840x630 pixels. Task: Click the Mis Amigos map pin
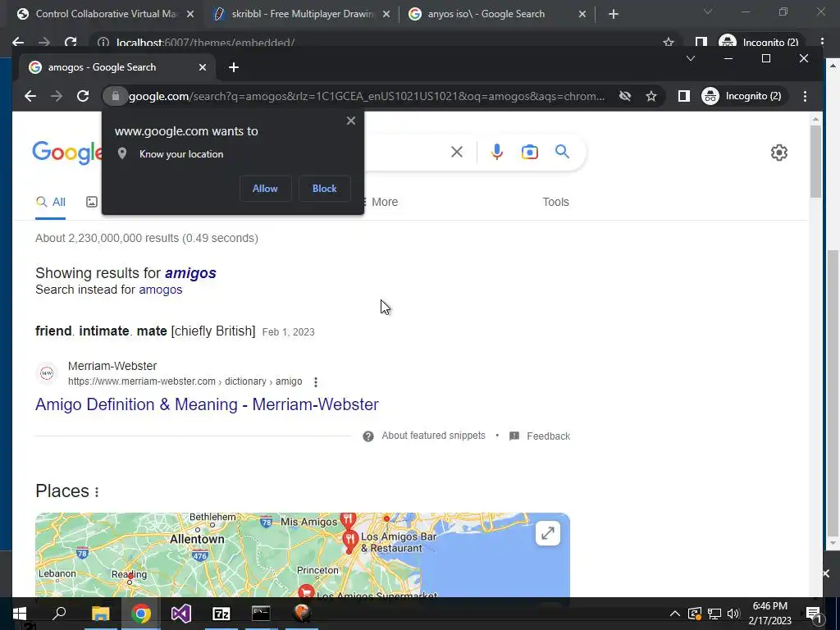(x=348, y=519)
